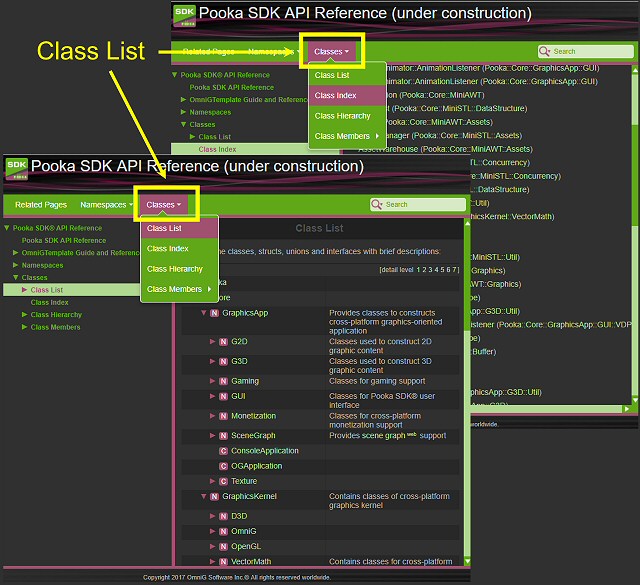Choose Class List in back window dropdown

[x=347, y=75]
